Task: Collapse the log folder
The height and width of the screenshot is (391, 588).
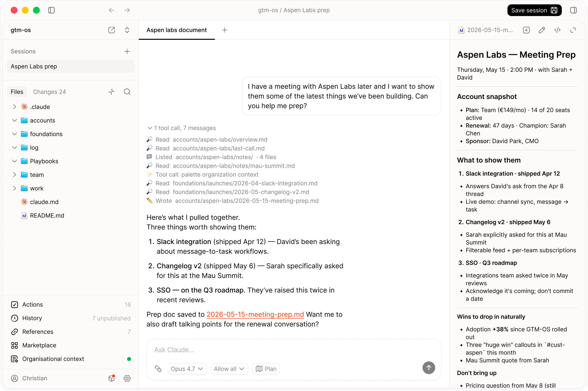Action: coord(15,148)
